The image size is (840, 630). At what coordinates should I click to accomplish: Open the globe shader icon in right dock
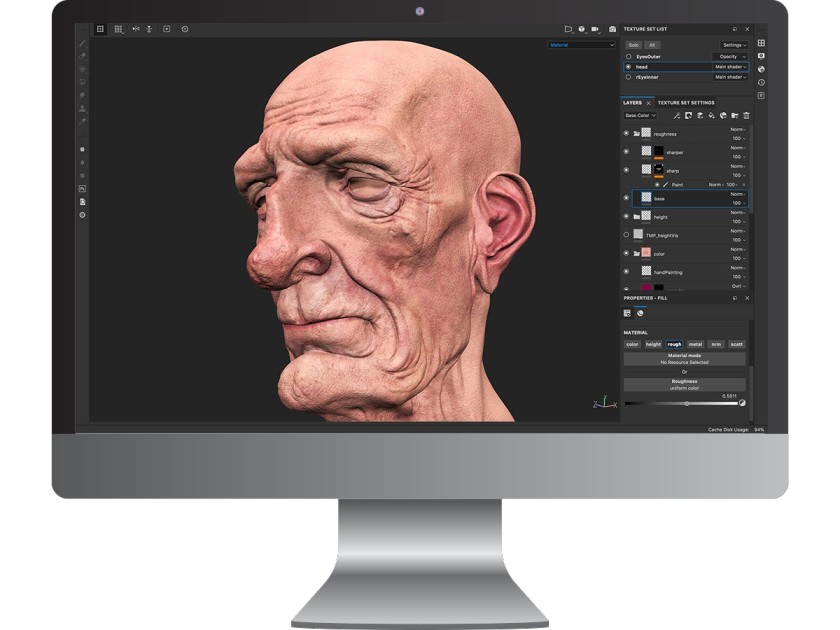coord(761,69)
